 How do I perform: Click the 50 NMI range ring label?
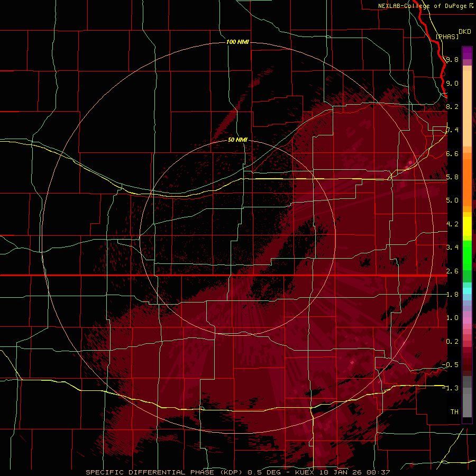(237, 140)
